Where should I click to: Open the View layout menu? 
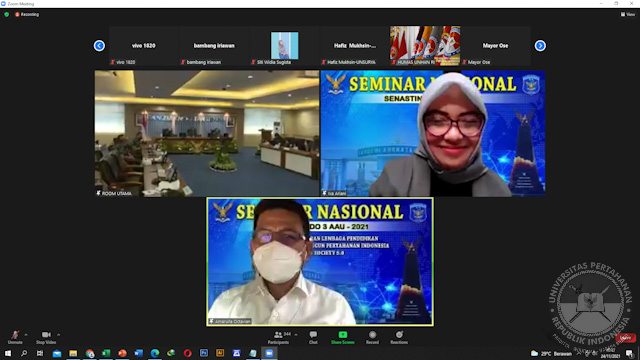pos(628,14)
